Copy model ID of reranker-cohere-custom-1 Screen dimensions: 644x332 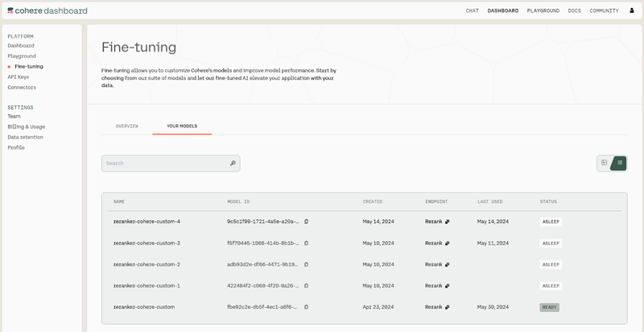pyautogui.click(x=306, y=286)
